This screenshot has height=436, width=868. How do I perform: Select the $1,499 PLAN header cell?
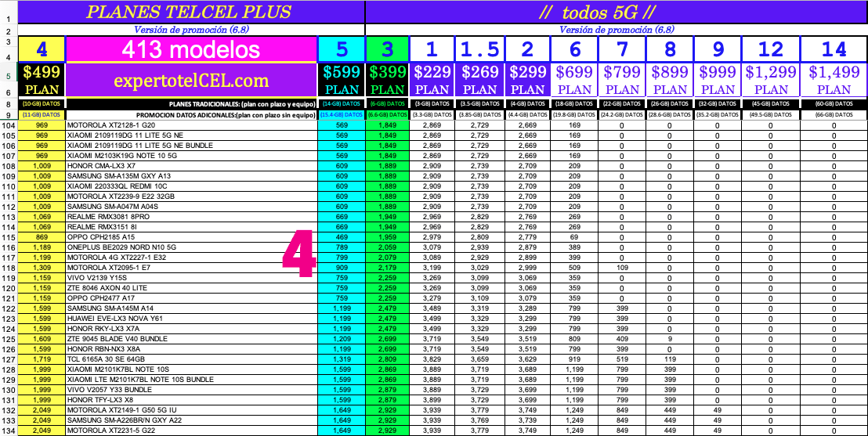click(x=834, y=81)
